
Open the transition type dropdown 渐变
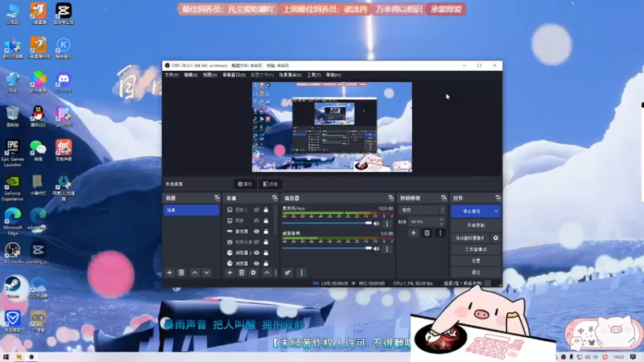point(422,210)
